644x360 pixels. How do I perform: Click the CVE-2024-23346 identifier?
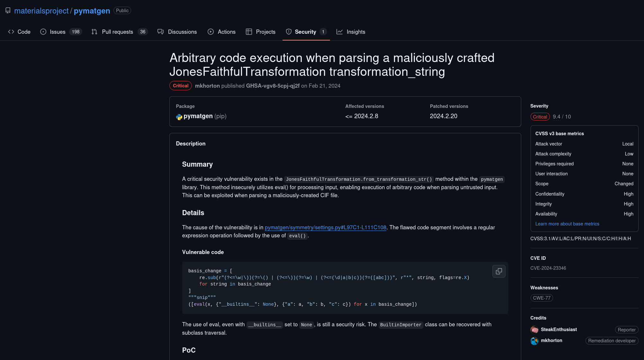[548, 268]
